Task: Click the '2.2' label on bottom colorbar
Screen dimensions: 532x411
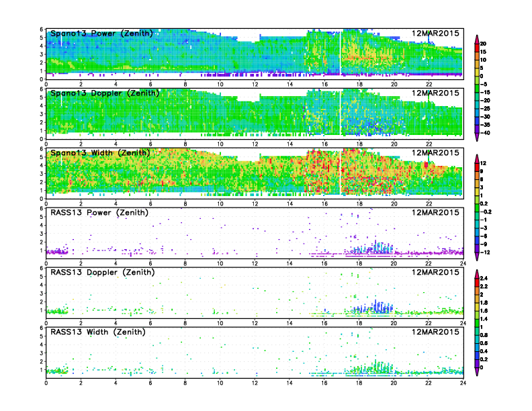Action: [484, 287]
